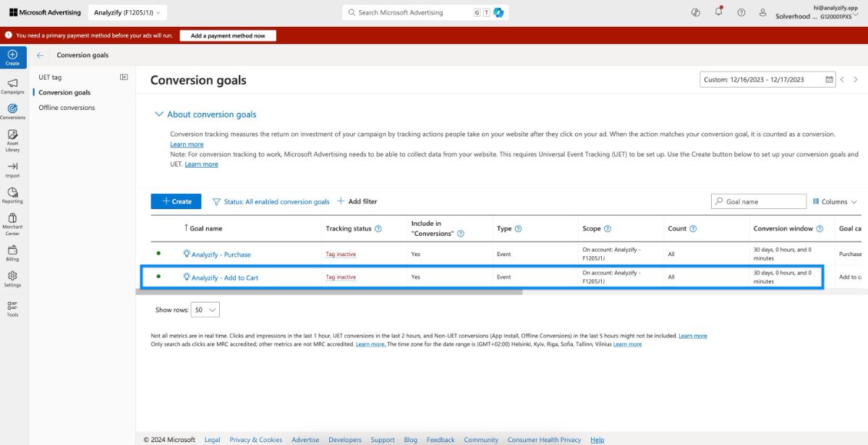Click the lightbulb icon beside Analyzify - Purchase
This screenshot has height=445, width=868.
[x=187, y=254]
